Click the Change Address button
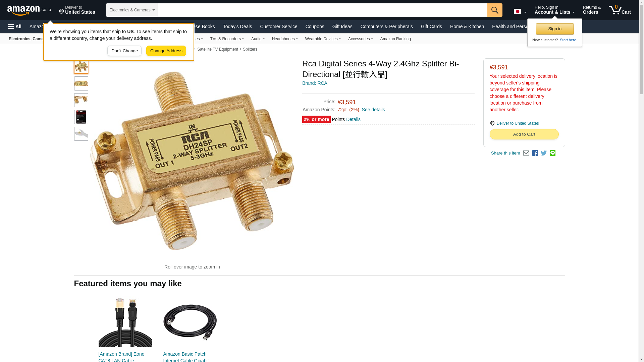 (x=166, y=51)
